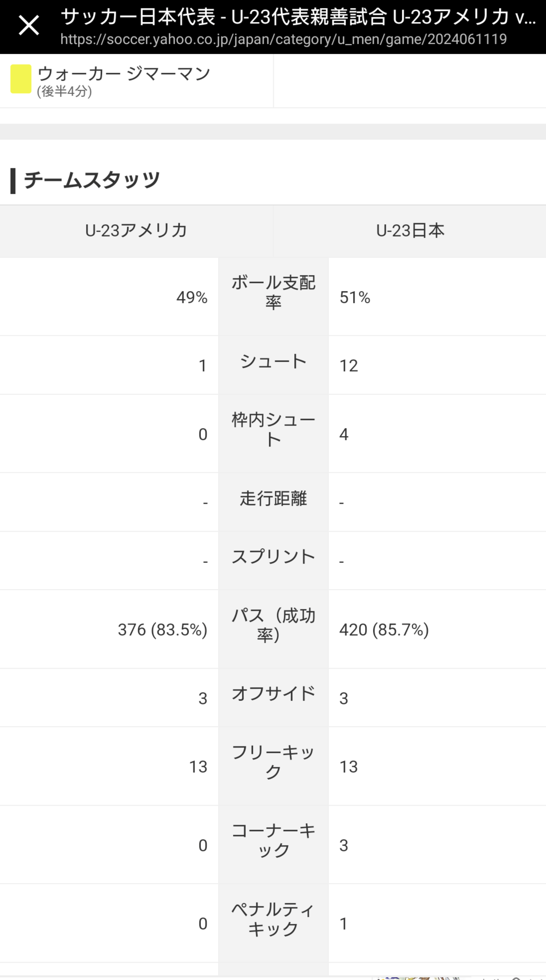The height and width of the screenshot is (980, 546).
Task: Click the スプリント stat label
Action: 273,556
